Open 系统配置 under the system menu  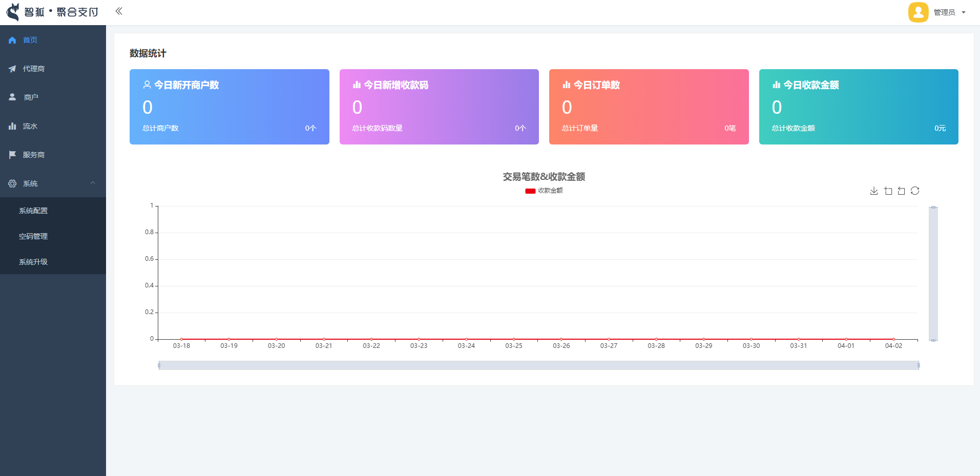tap(33, 211)
